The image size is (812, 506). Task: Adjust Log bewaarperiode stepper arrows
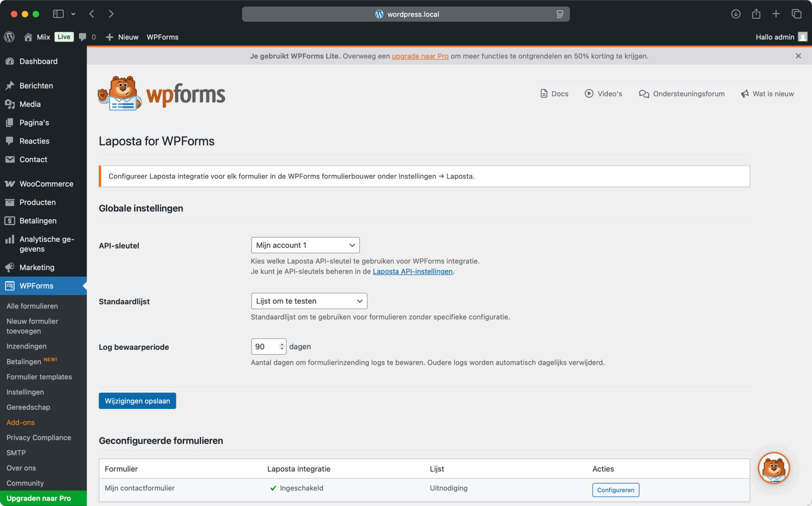click(x=282, y=347)
